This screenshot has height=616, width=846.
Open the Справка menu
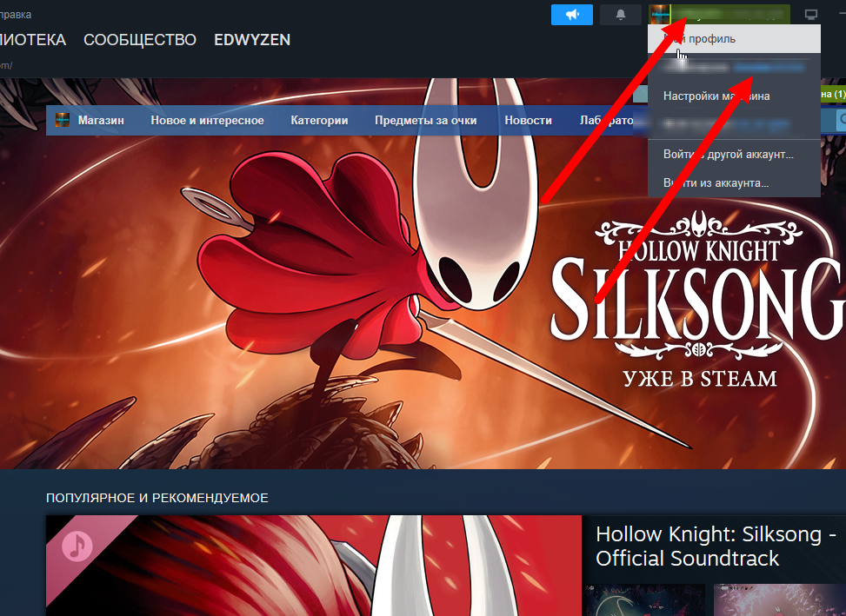point(15,15)
